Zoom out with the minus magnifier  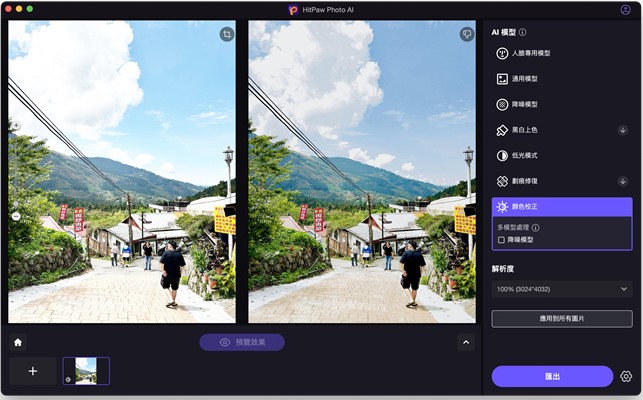coord(15,216)
